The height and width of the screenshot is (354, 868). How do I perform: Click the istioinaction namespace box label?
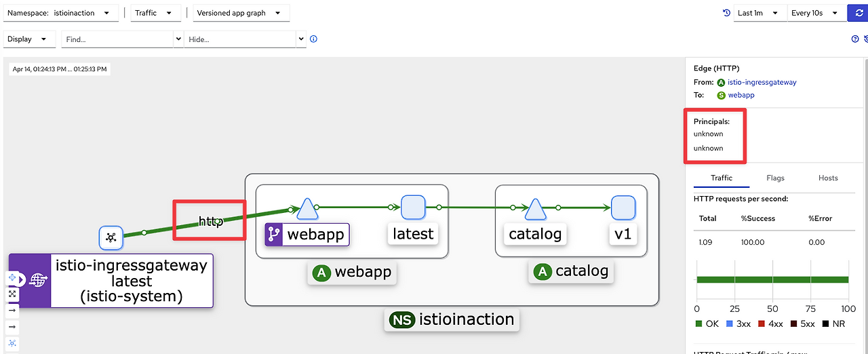[x=451, y=319]
